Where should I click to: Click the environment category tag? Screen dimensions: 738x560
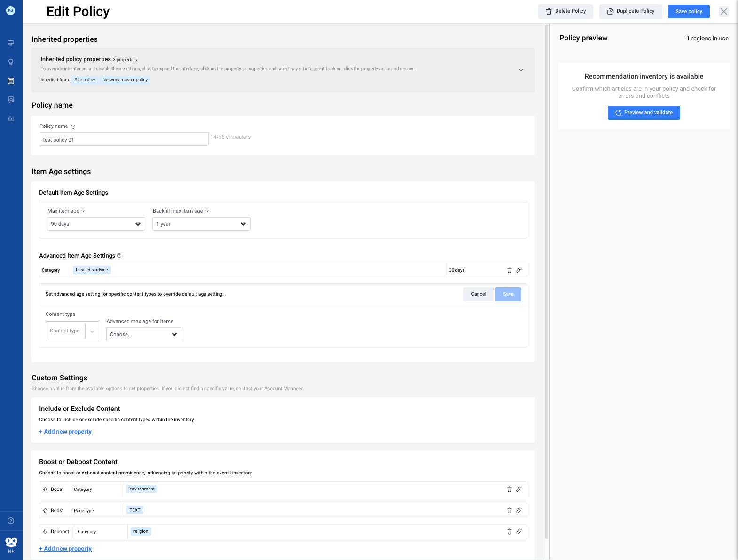click(142, 489)
